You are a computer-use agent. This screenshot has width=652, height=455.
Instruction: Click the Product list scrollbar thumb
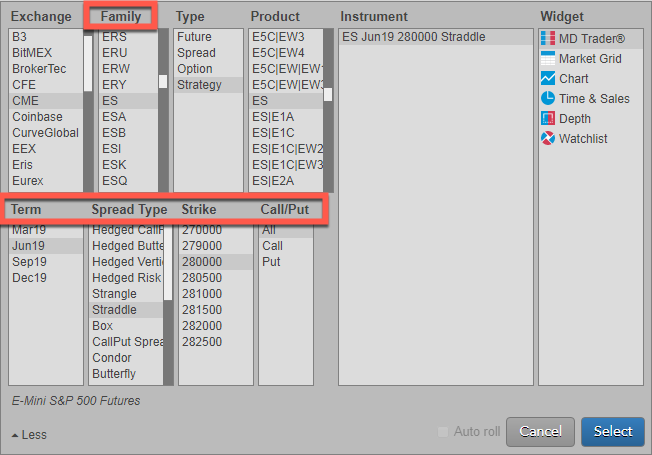pos(328,94)
